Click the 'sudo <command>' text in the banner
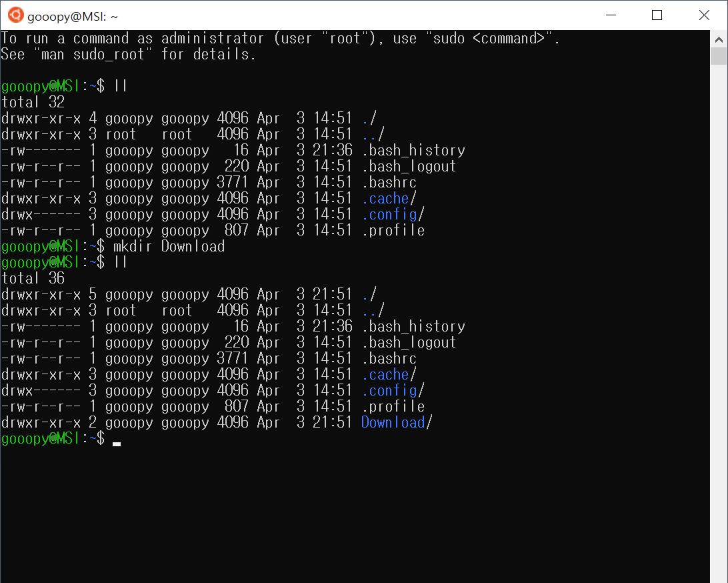The width and height of the screenshot is (728, 583). click(x=489, y=38)
